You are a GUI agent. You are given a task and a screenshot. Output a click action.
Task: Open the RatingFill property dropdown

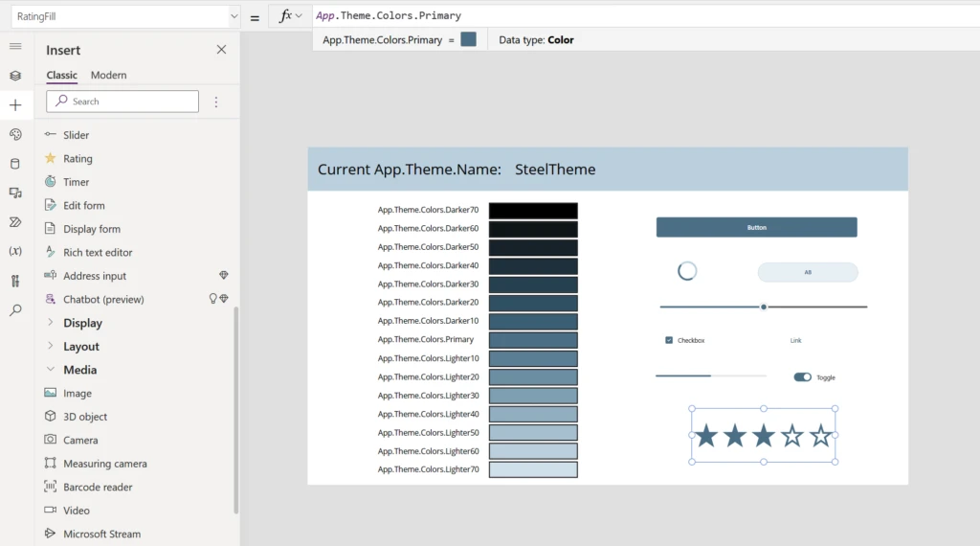[234, 16]
